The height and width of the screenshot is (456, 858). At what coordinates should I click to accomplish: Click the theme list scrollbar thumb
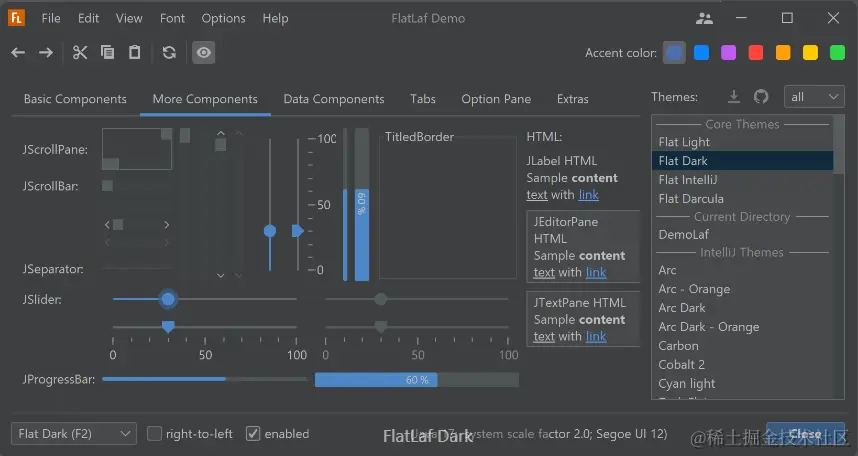click(839, 145)
